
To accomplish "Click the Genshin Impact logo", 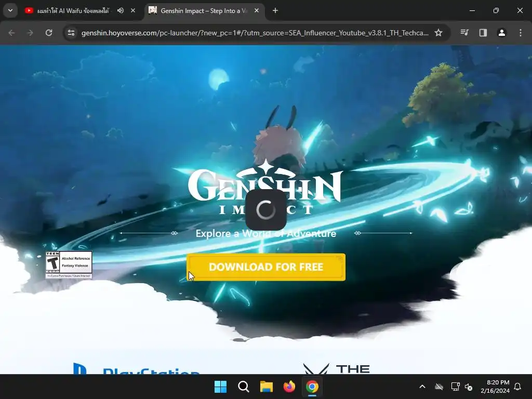I will click(265, 187).
